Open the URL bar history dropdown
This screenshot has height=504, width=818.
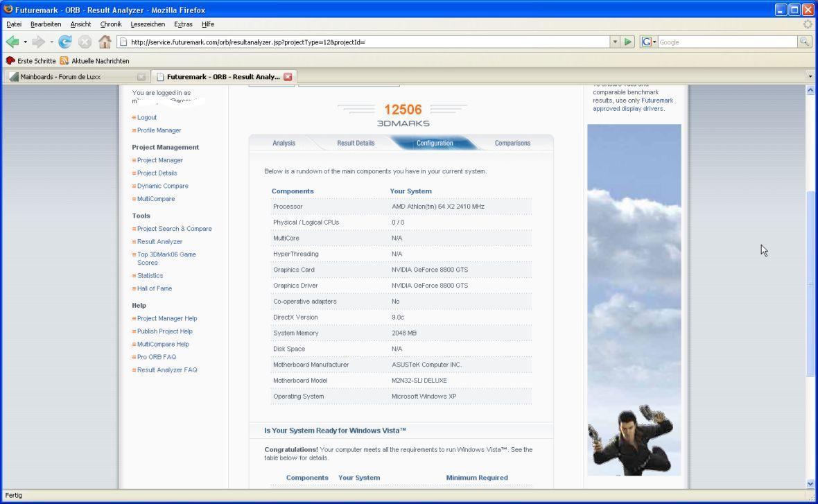click(x=615, y=42)
